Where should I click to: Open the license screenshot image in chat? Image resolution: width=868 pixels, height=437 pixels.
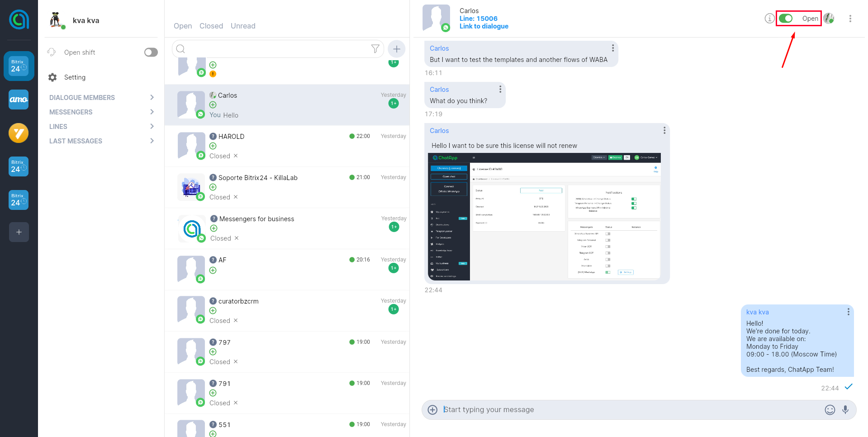544,217
